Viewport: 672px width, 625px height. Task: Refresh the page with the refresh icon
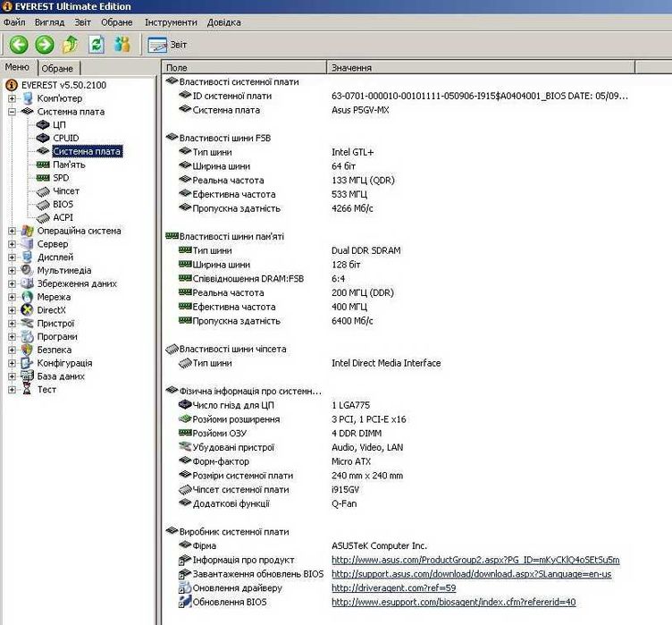click(x=97, y=45)
